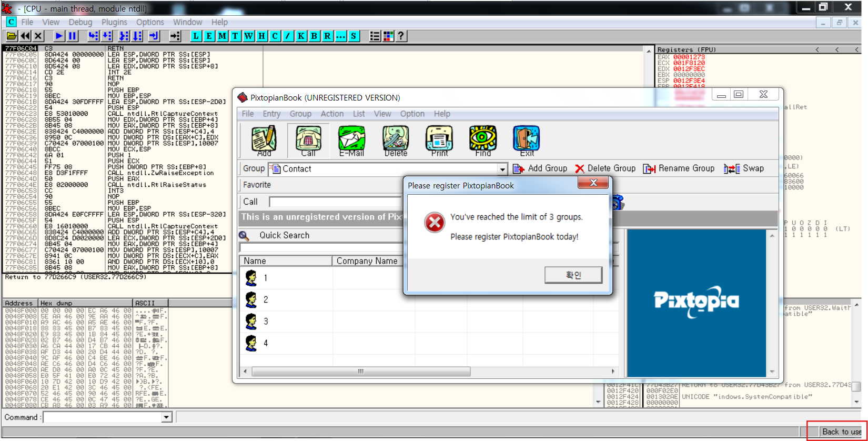The width and height of the screenshot is (868, 441).
Task: Open PixtopianBook Action menu
Action: click(332, 114)
